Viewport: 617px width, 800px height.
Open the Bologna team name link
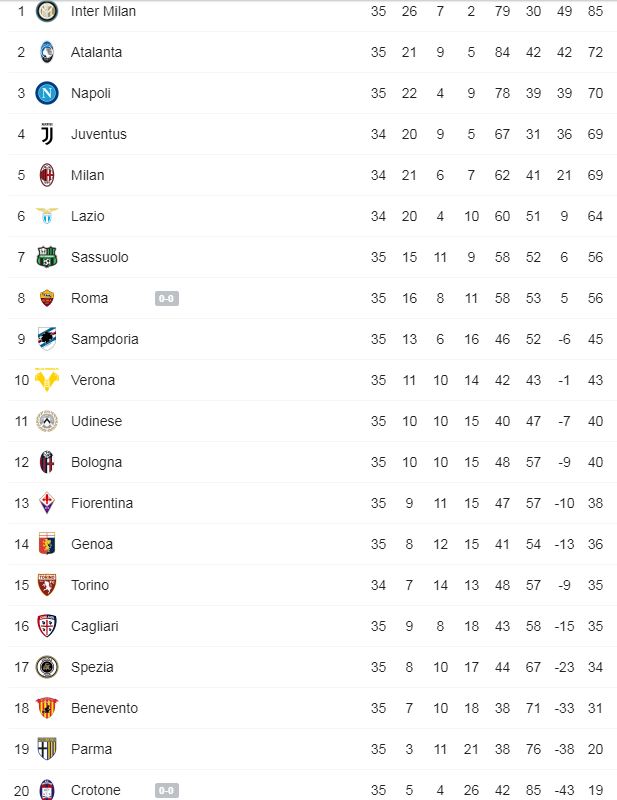pyautogui.click(x=96, y=462)
